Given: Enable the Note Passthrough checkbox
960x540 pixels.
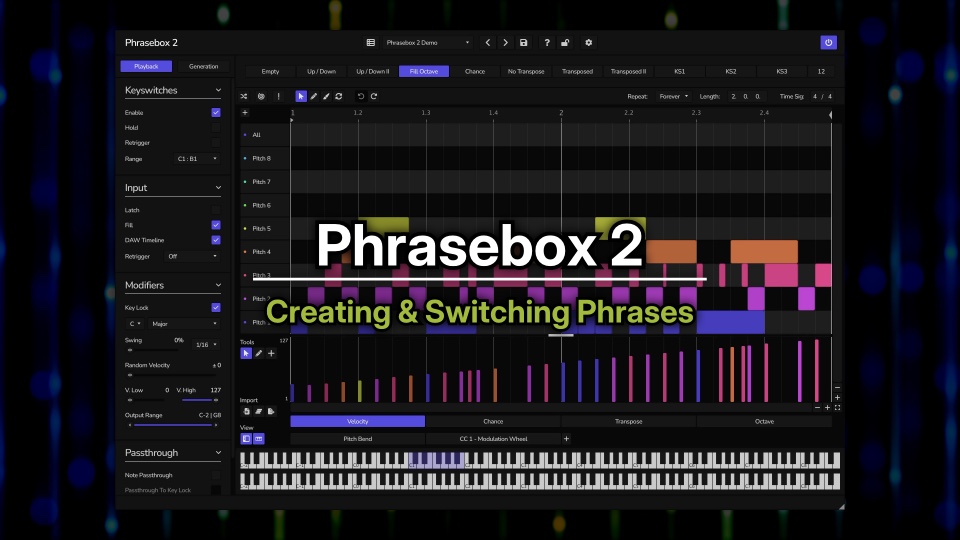Looking at the screenshot, I should [216, 475].
